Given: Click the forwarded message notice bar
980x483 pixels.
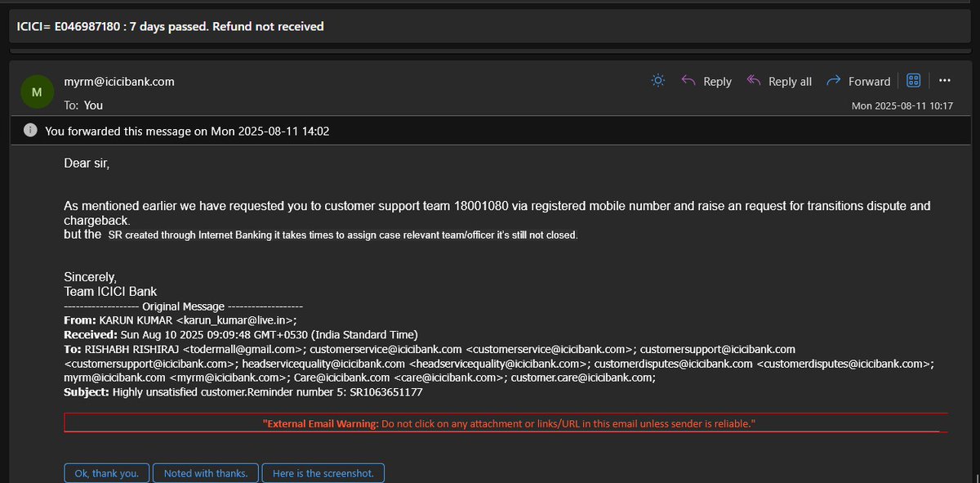Looking at the screenshot, I should coord(490,130).
